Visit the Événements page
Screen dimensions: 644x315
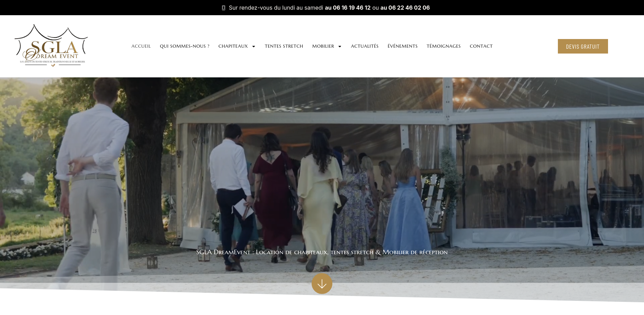[402, 46]
